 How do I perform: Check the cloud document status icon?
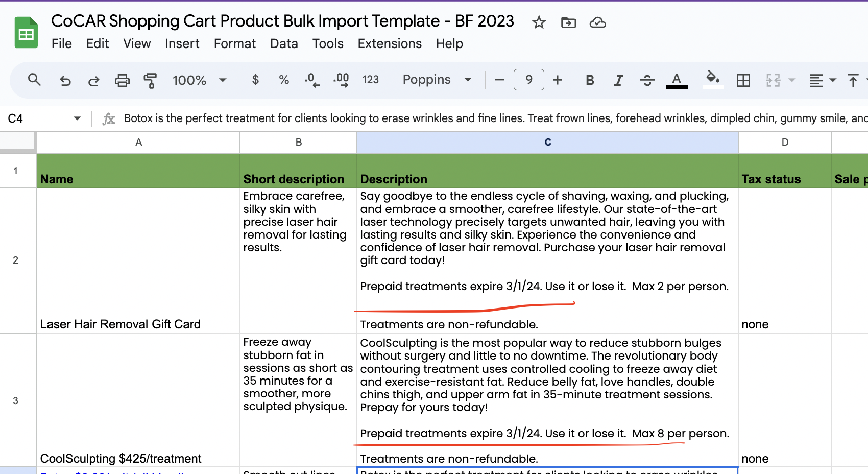point(597,22)
